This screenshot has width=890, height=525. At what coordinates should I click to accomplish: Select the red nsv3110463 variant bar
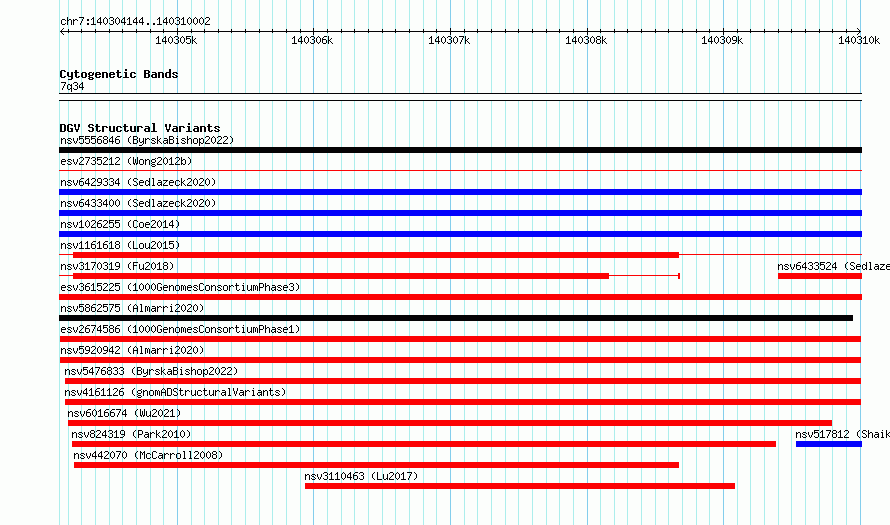tap(520, 486)
